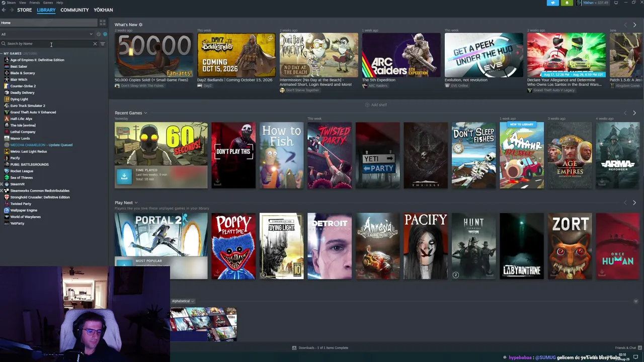Select World of Warplanes in the list
Screen dimensions: 644x362
pos(25,217)
